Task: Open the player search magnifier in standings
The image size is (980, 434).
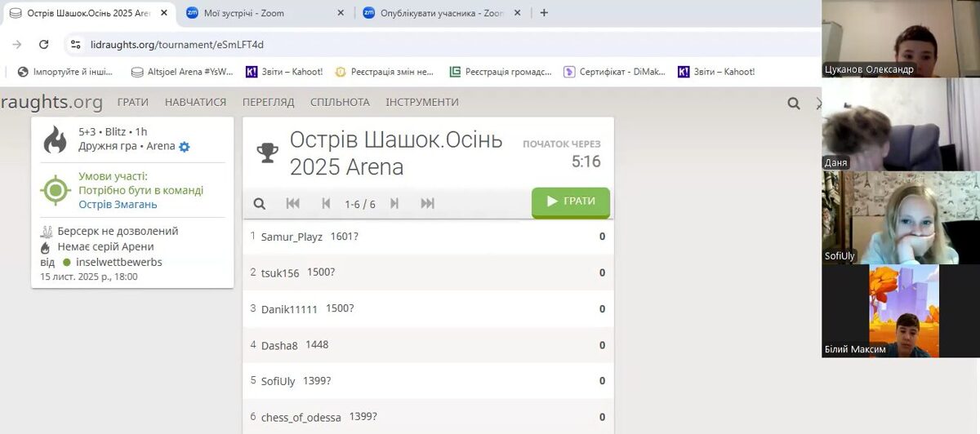Action: (x=260, y=204)
